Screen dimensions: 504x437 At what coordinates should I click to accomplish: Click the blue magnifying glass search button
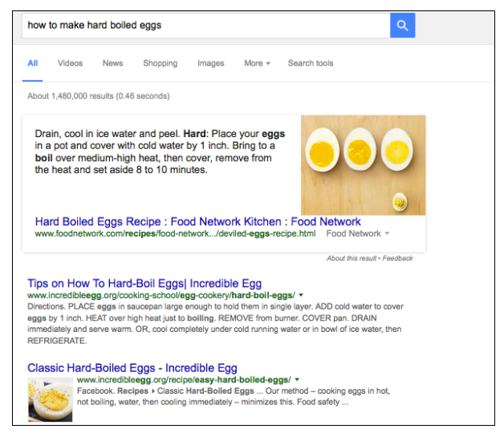402,26
